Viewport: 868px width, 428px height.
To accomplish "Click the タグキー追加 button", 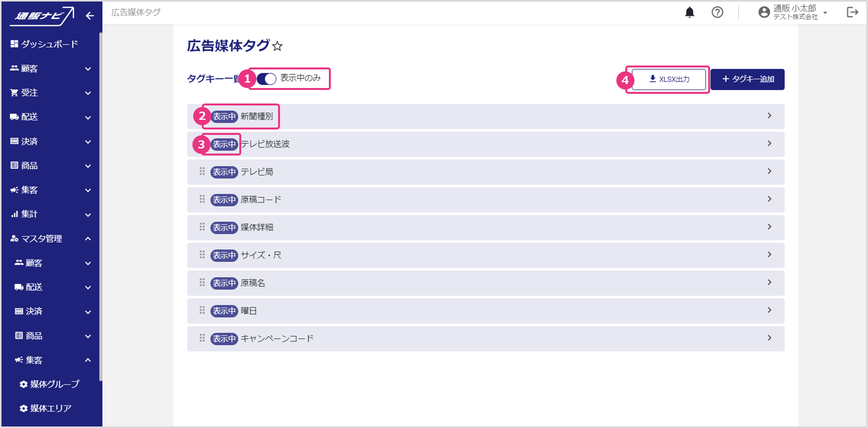I will pyautogui.click(x=747, y=79).
